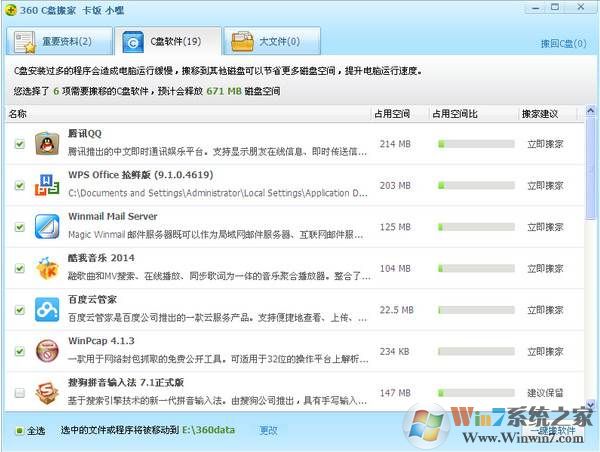Click 立即搬家 for WinPcap 4.1.3
This screenshot has height=452, width=600.
545,351
